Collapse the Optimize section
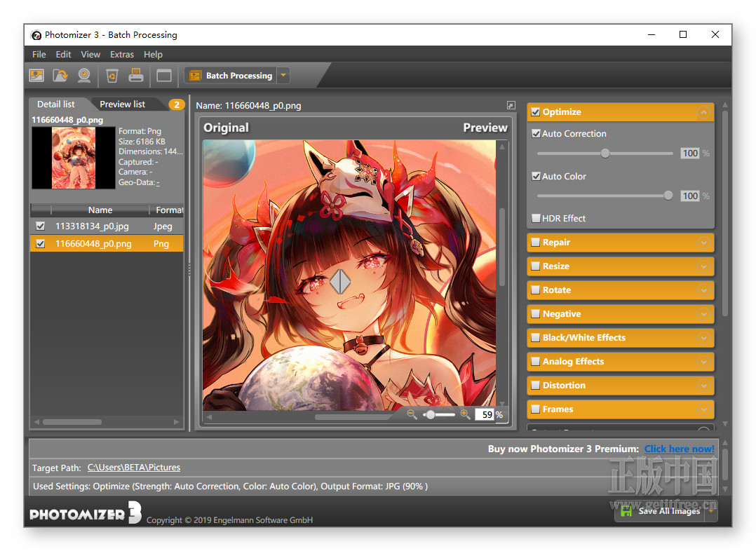 point(703,112)
